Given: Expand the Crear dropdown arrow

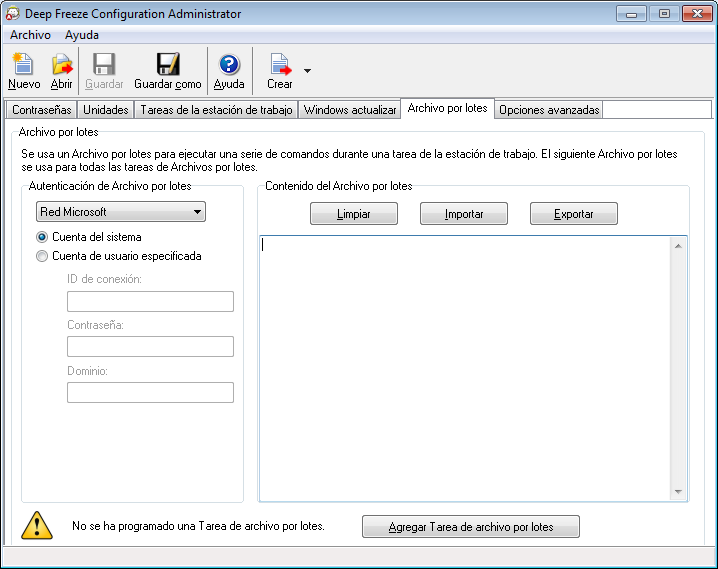Looking at the screenshot, I should coord(307,70).
